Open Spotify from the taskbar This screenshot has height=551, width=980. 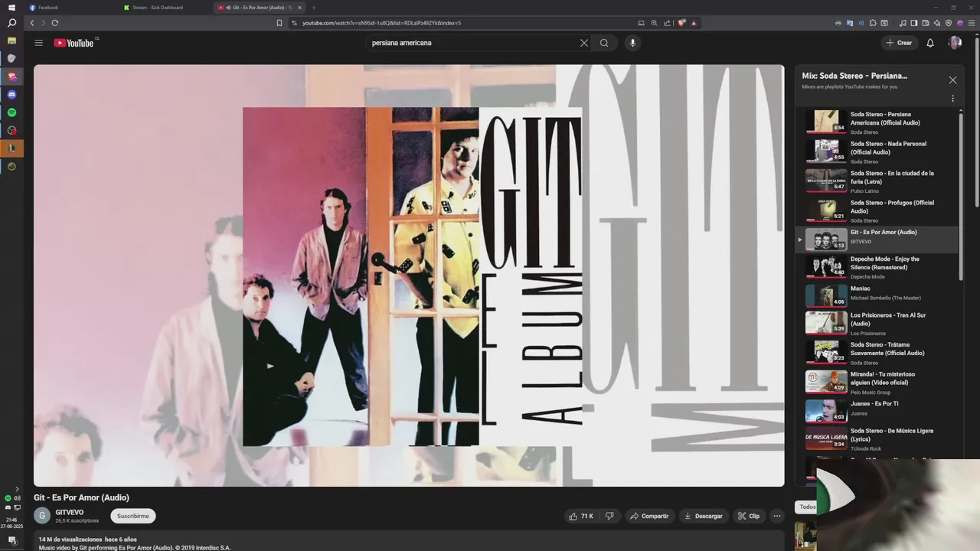pos(11,112)
